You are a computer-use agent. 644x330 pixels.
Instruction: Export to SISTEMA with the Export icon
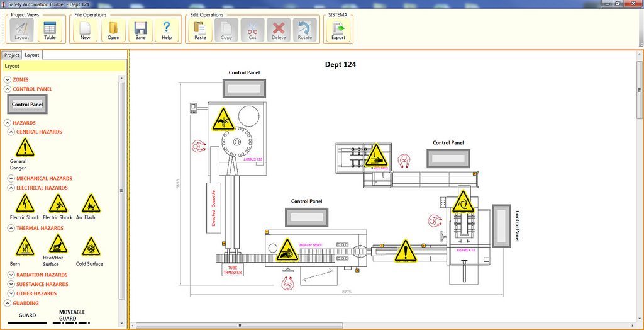pos(338,29)
